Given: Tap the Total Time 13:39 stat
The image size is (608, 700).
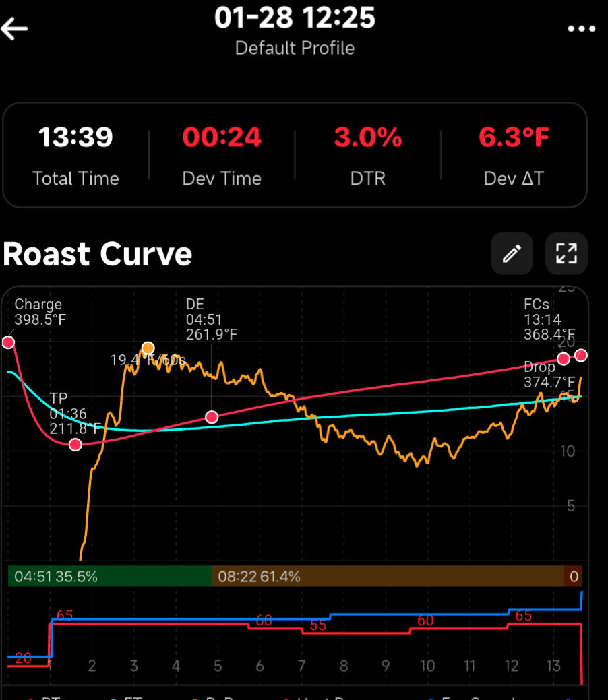Looking at the screenshot, I should pos(75,154).
